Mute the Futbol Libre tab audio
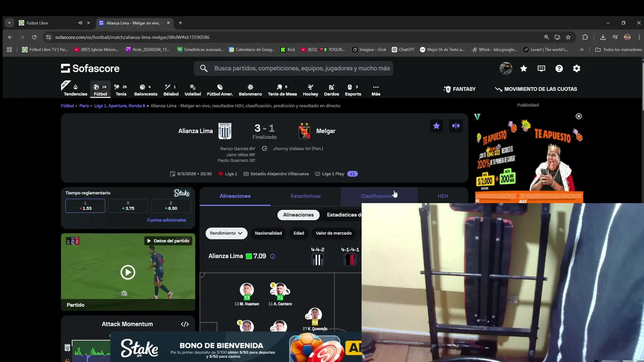The image size is (644, 362). pyautogui.click(x=80, y=23)
